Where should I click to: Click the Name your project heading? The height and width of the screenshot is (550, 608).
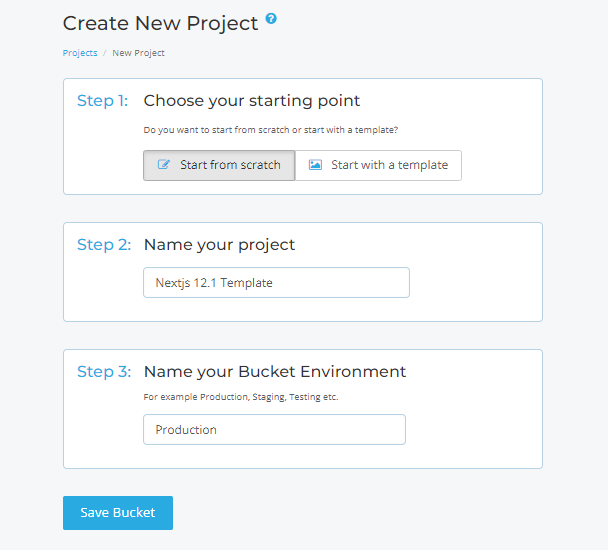(219, 245)
